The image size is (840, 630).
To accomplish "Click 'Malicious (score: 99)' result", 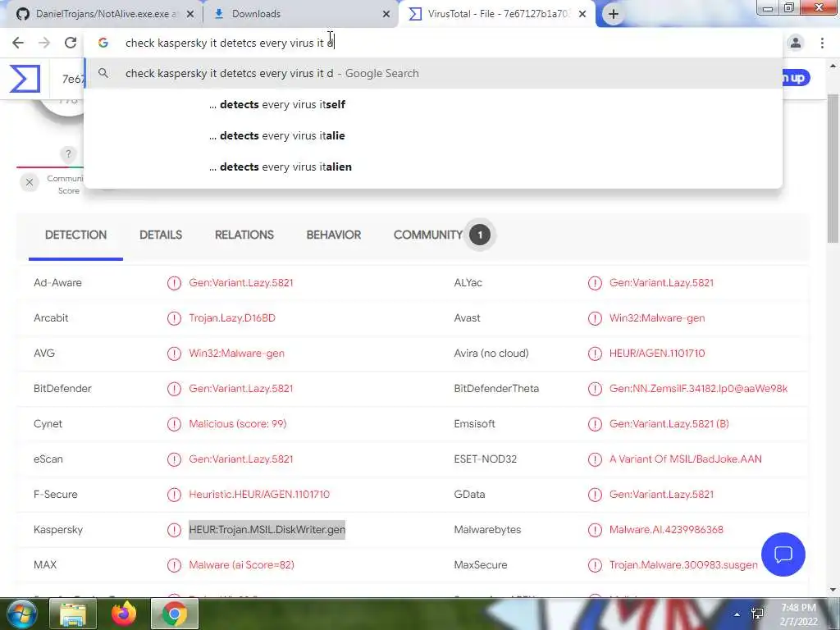I will coord(237,424).
